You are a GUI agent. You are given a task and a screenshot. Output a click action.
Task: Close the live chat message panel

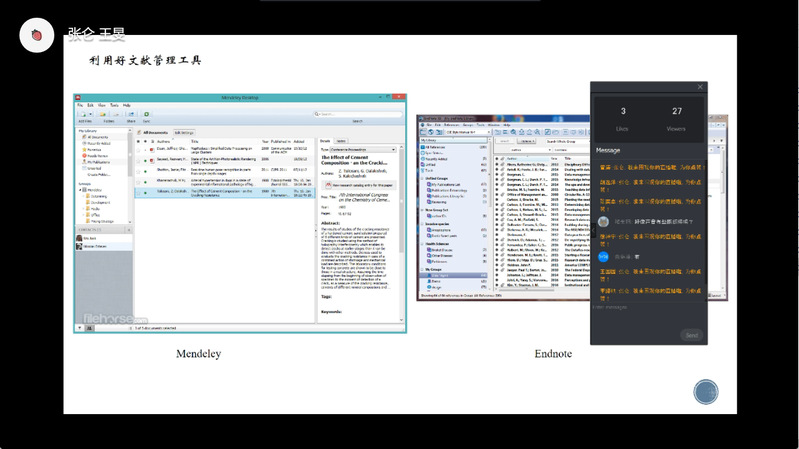pyautogui.click(x=700, y=87)
